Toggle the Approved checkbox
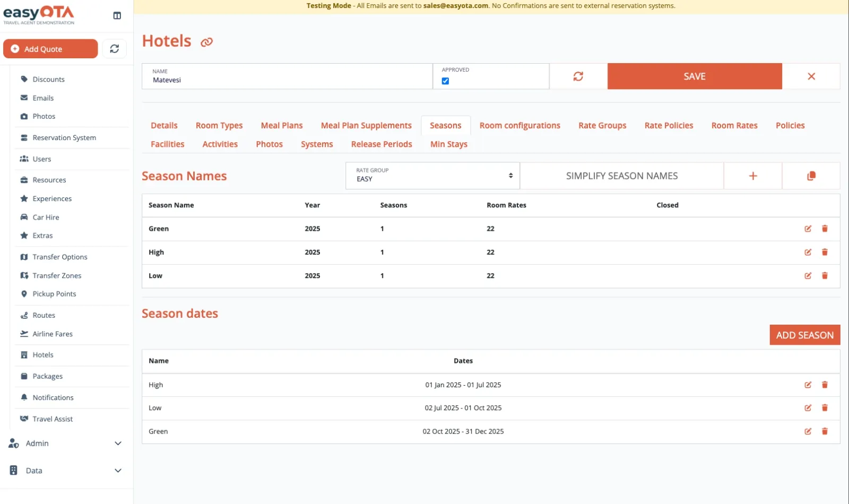This screenshot has width=849, height=504. click(x=445, y=81)
